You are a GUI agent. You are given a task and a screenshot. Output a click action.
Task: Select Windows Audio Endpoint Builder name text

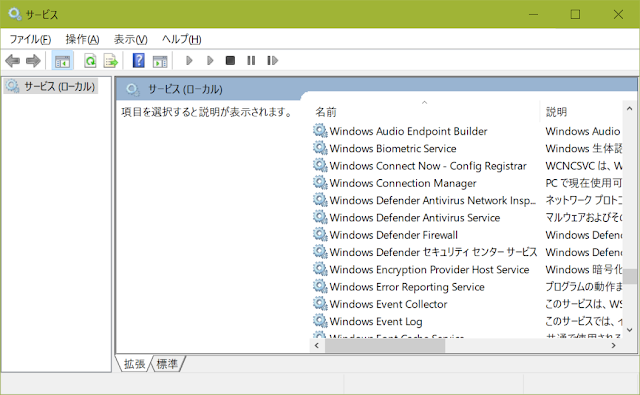click(409, 131)
